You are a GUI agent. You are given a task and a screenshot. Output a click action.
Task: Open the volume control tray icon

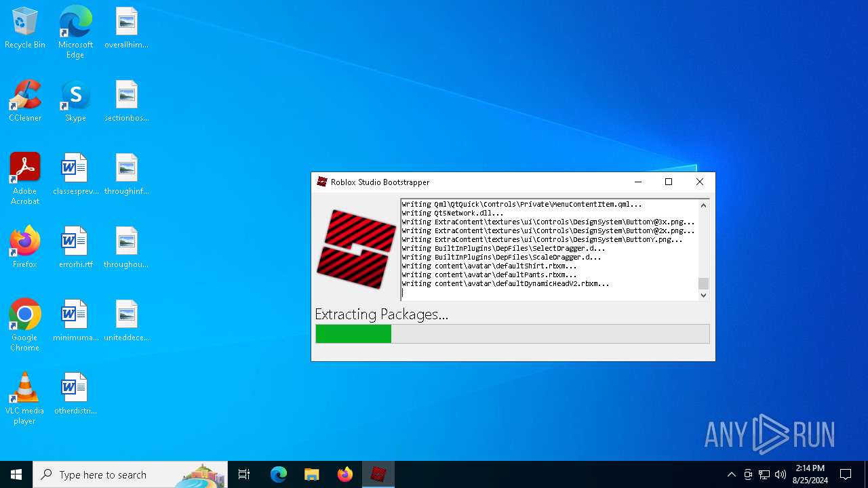781,474
